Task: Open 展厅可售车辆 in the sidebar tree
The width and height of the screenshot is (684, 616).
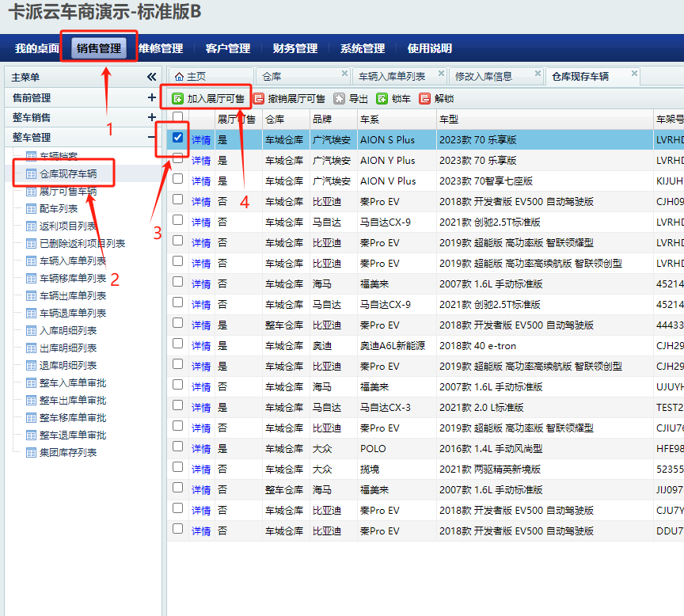Action: pyautogui.click(x=68, y=191)
